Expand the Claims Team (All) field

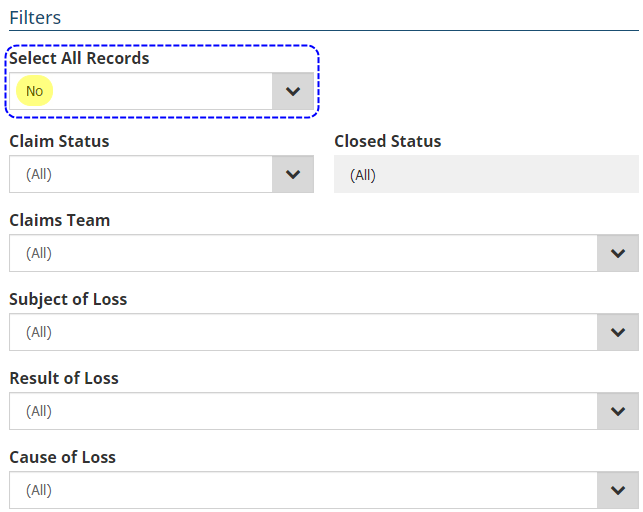point(300,253)
